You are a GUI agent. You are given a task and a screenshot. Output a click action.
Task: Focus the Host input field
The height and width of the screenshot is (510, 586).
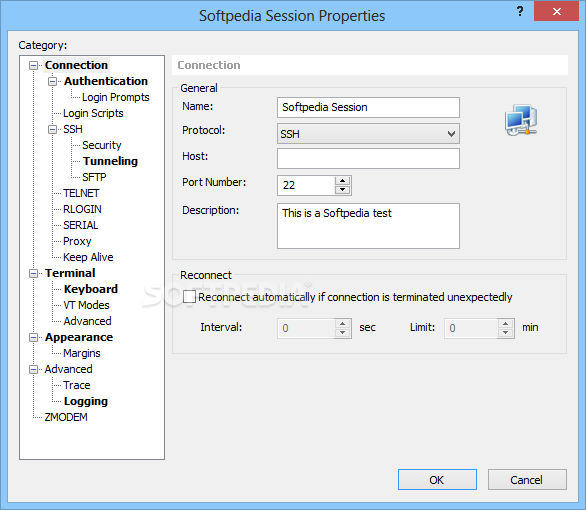pyautogui.click(x=368, y=158)
